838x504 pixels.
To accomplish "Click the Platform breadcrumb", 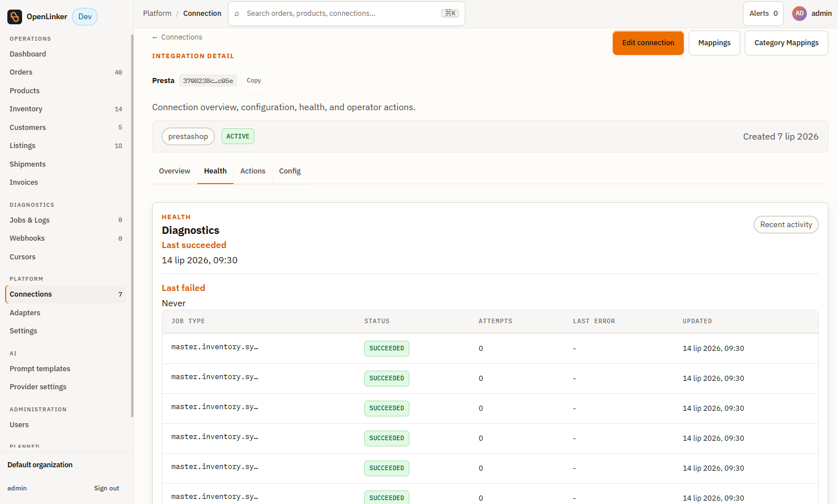I will (x=157, y=14).
